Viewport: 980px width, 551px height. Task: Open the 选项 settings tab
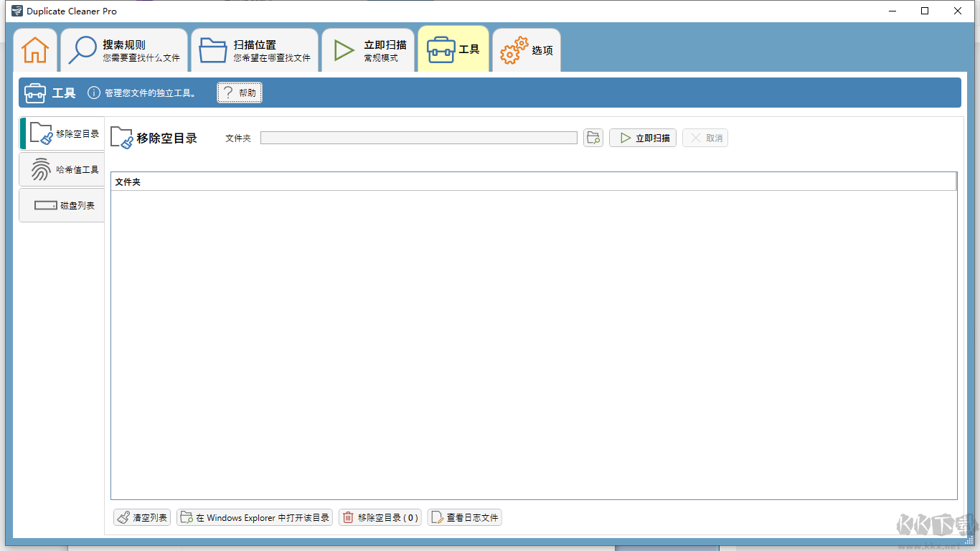(527, 50)
